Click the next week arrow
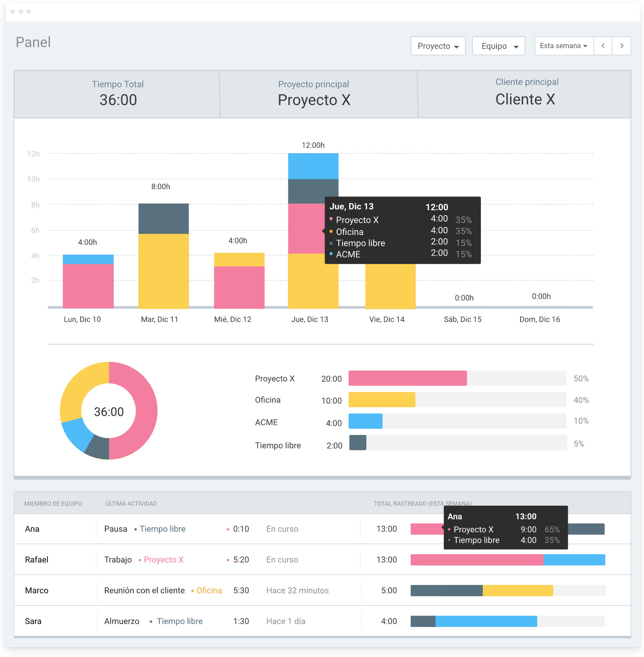The height and width of the screenshot is (657, 644). (621, 46)
